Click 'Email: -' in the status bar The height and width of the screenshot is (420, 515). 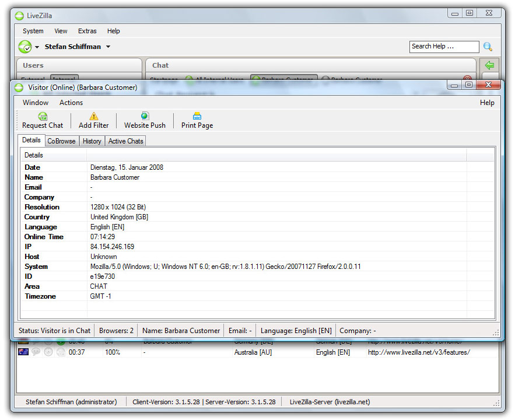240,330
